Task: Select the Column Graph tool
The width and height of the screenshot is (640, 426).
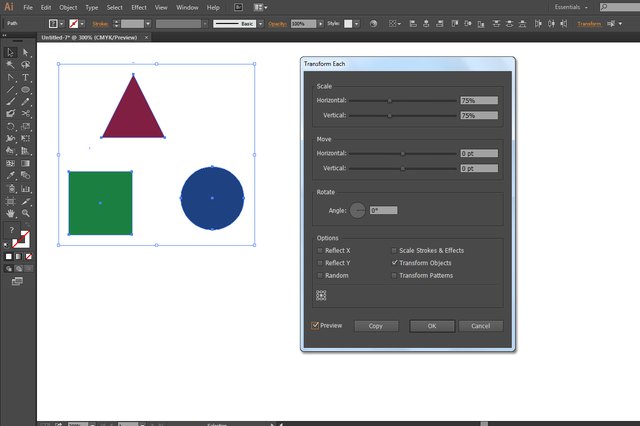Action: (25, 189)
